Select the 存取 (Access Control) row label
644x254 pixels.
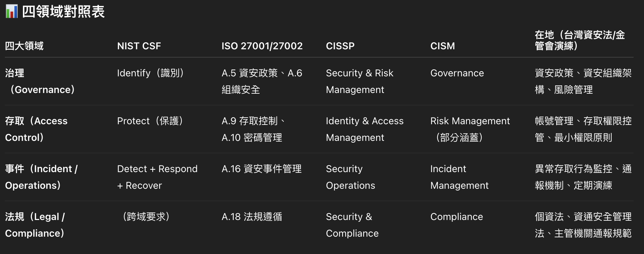36,129
